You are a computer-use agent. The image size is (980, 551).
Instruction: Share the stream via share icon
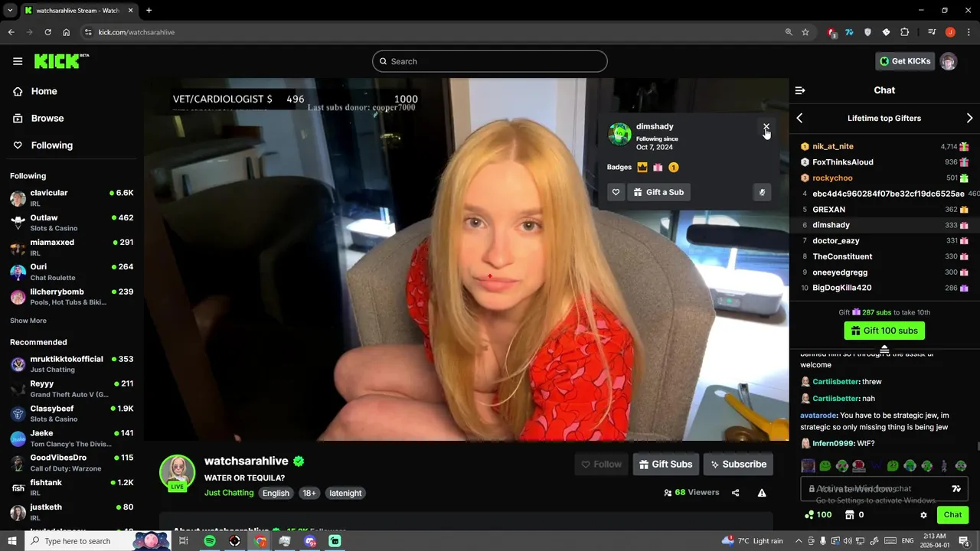tap(736, 493)
